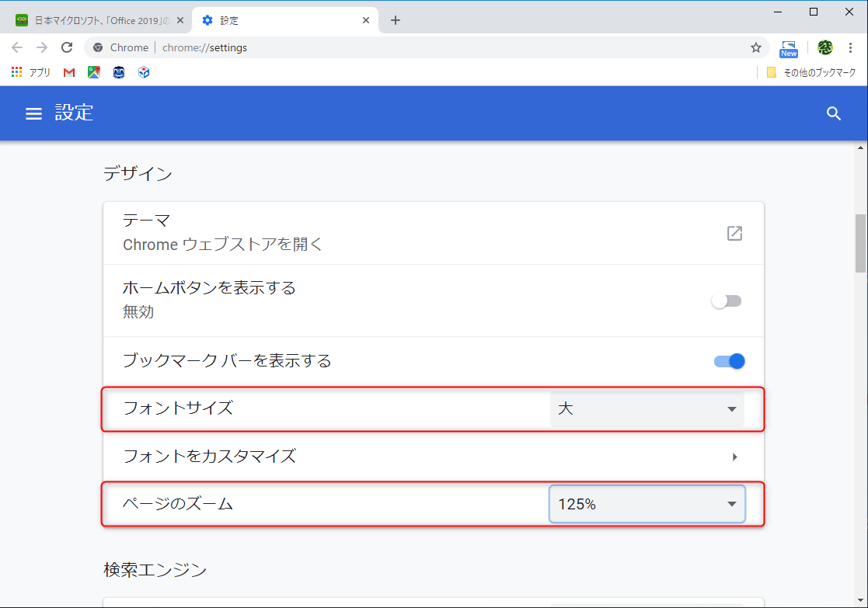This screenshot has height=608, width=868.
Task: Disable the ブックマーク バーを表示する toggle
Action: (x=727, y=360)
